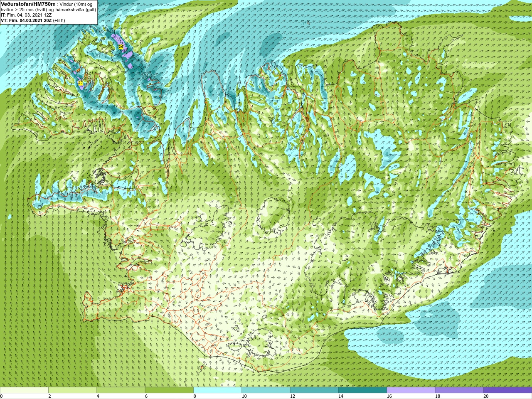Click the 'IT: Fim. 04. 03. 2021 12Z' line
The height and width of the screenshot is (399, 532).
coord(26,15)
